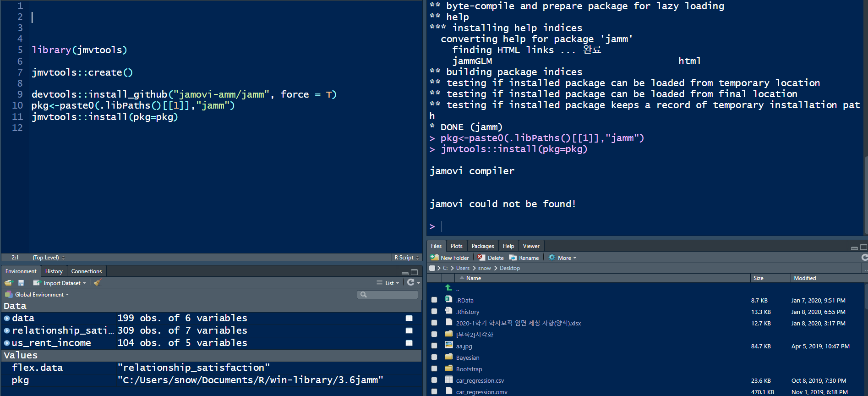Click the [부록2]시각화 folder icon
This screenshot has width=868, height=396.
click(449, 334)
